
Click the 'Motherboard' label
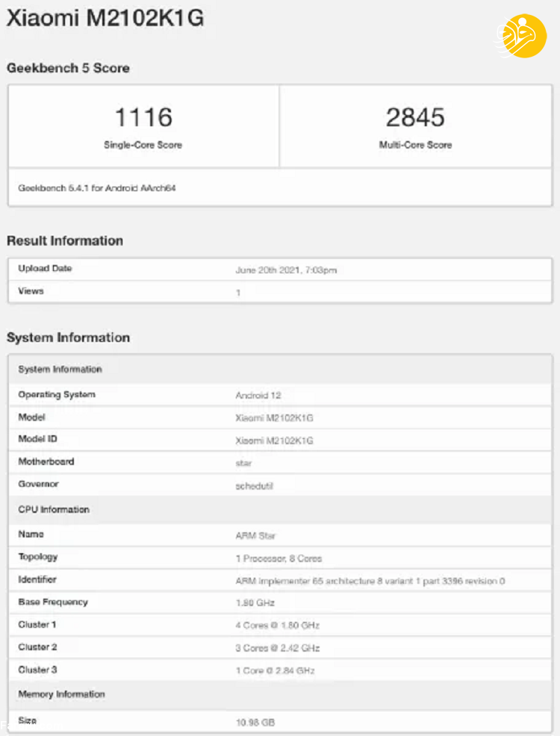(x=46, y=461)
